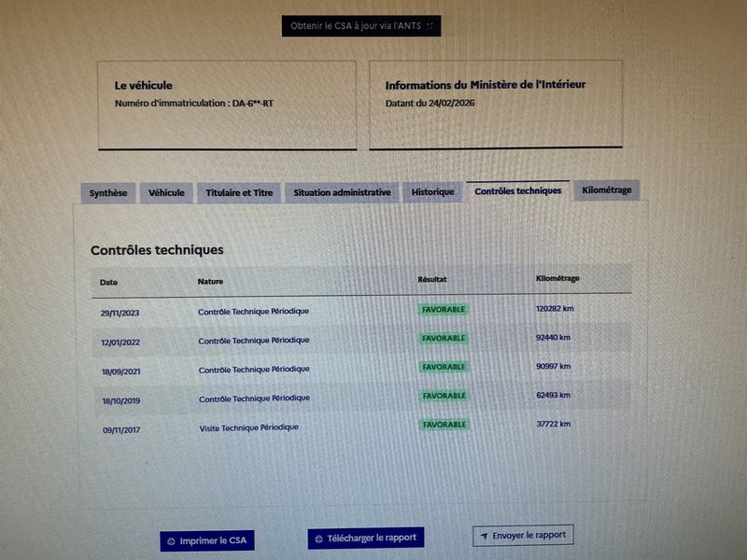Click the Date column header

coord(108,283)
